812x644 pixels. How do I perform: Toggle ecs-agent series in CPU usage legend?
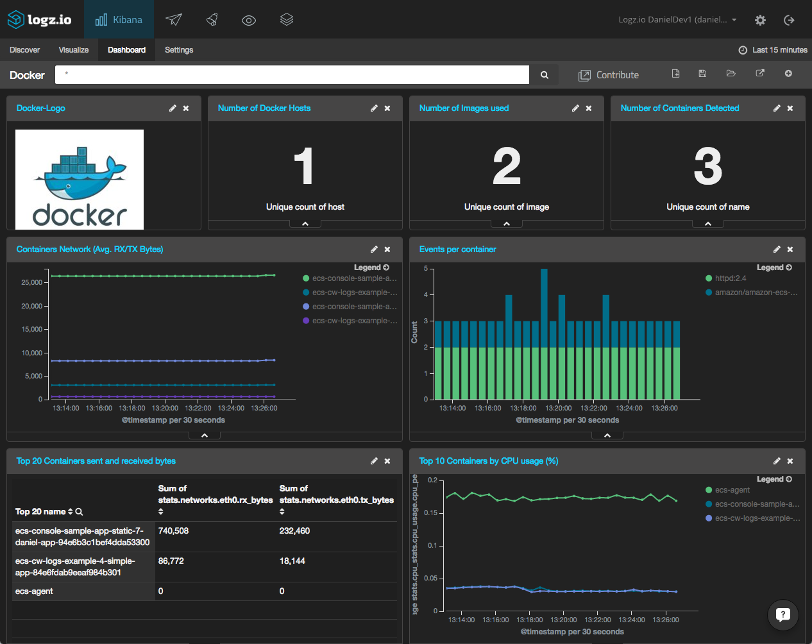[x=732, y=490]
